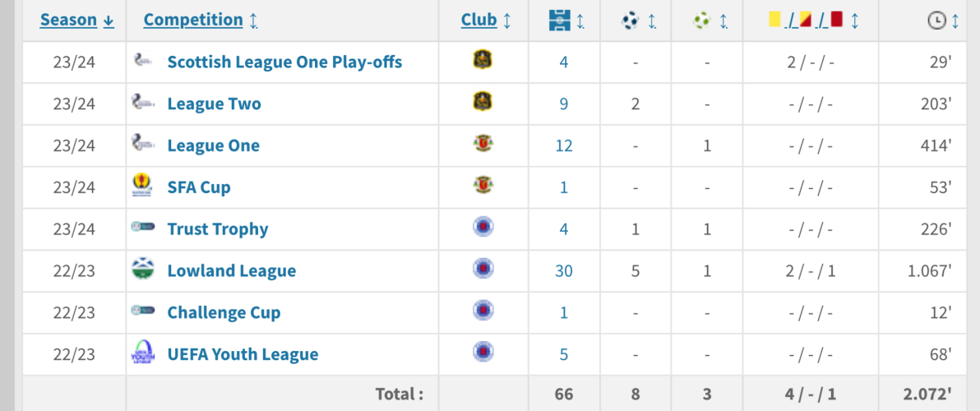Viewport: 980px width, 411px height.
Task: Sort by Club column header
Action: click(x=478, y=20)
